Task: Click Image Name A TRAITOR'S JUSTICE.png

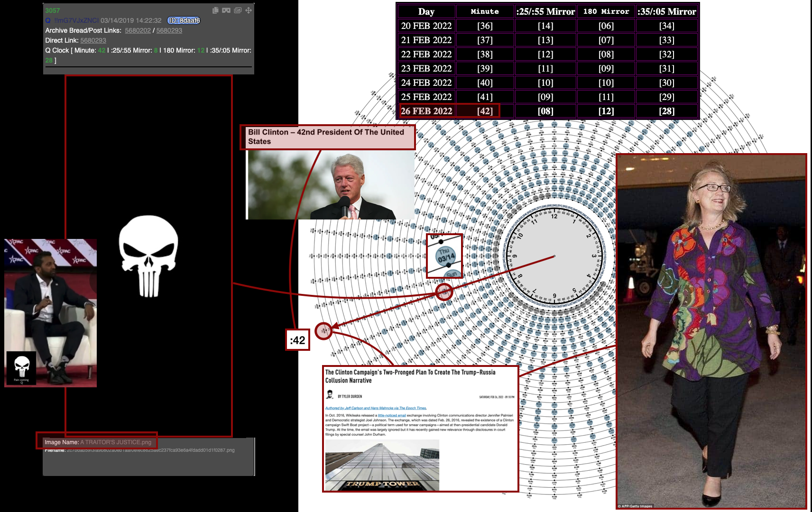Action: (98, 442)
